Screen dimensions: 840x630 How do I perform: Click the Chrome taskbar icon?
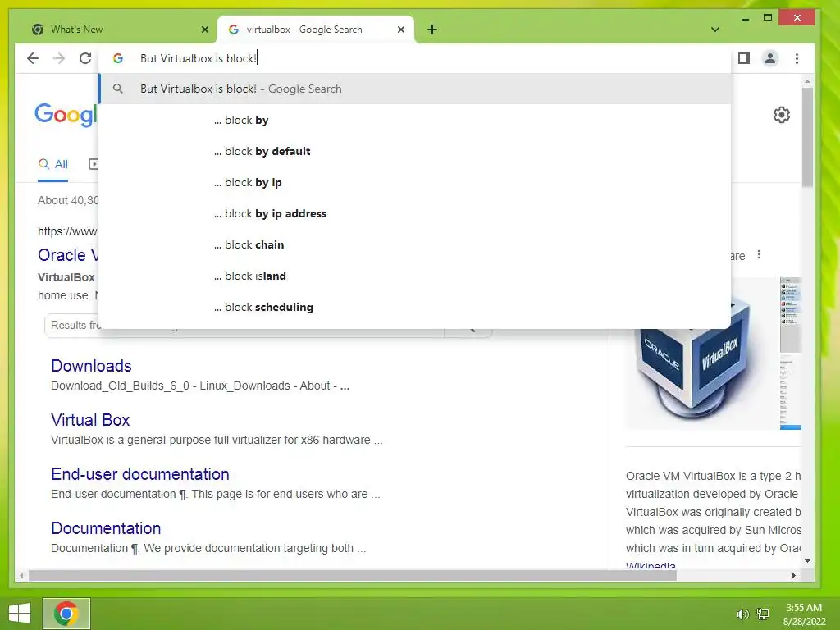tap(66, 614)
